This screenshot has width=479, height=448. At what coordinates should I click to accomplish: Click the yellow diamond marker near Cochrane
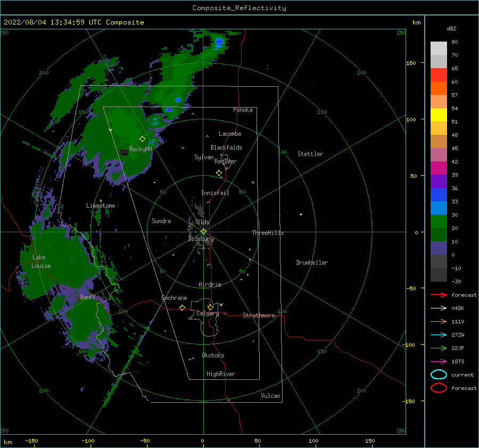tap(182, 307)
